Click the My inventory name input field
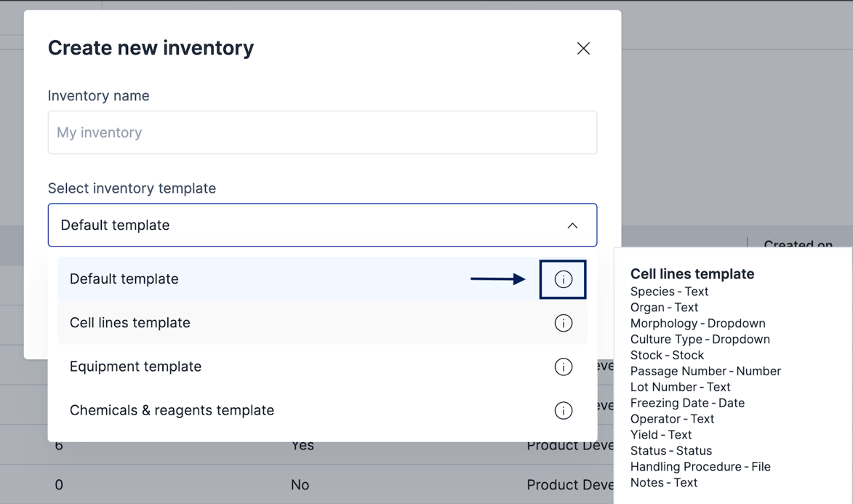The height and width of the screenshot is (504, 853). 322,132
